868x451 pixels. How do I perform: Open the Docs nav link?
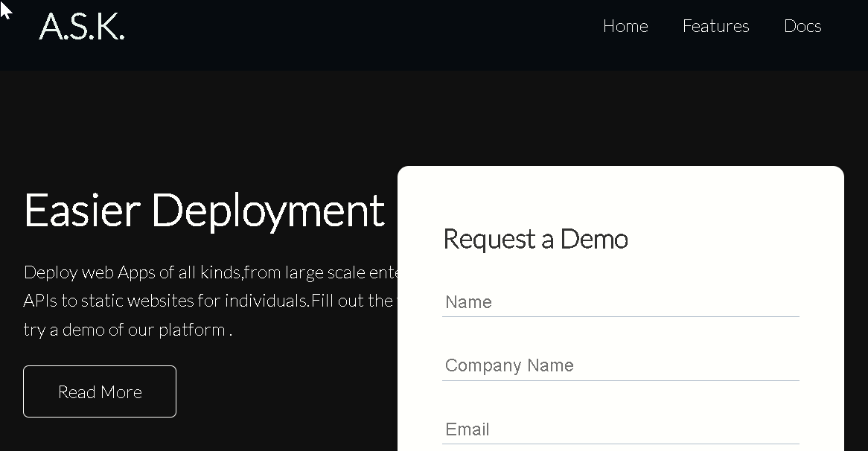(x=802, y=26)
